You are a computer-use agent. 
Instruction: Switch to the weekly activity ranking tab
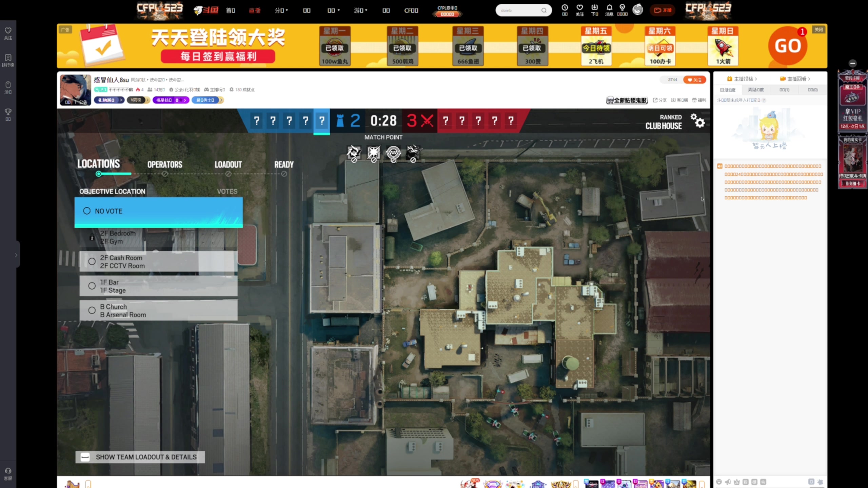pos(756,90)
